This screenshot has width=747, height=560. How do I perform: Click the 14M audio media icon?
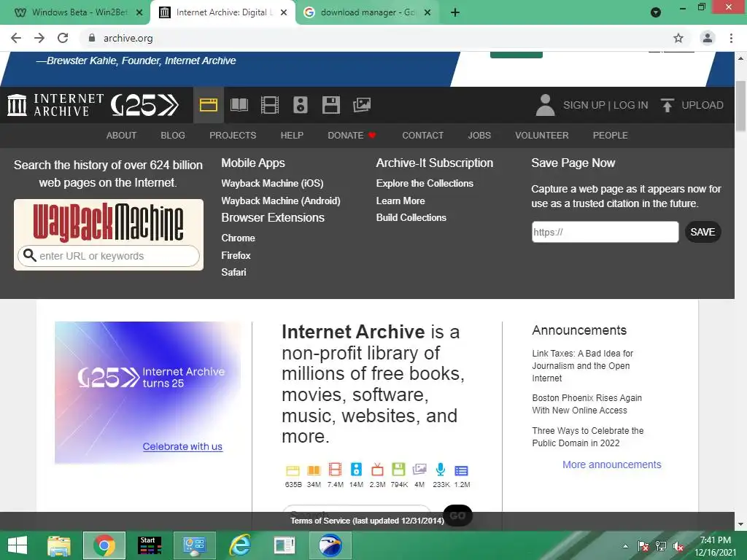356,470
